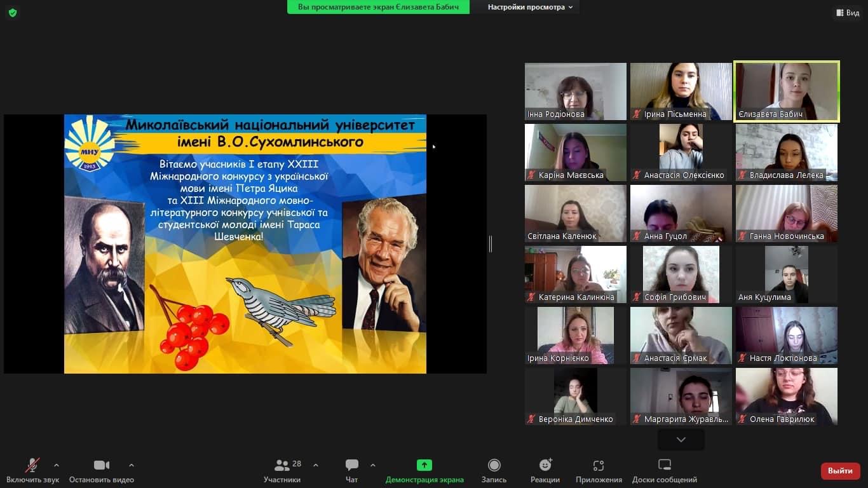Click the Остановить видео label

point(102,480)
